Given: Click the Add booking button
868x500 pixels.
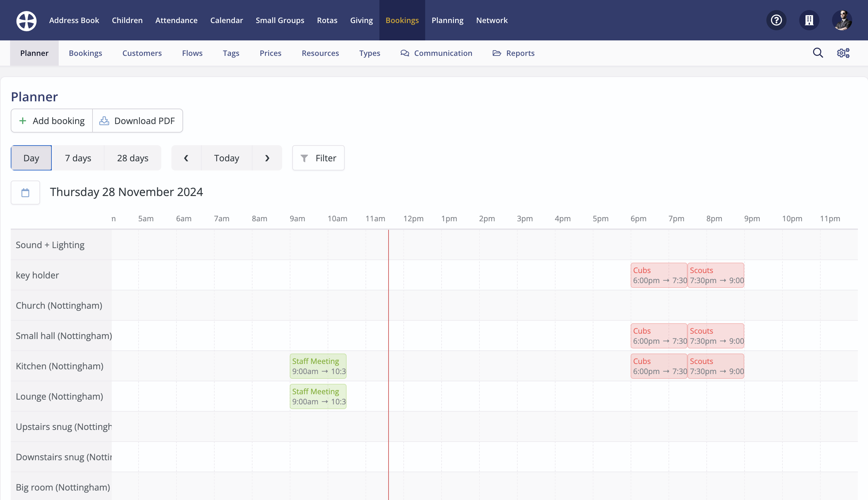Looking at the screenshot, I should (52, 121).
